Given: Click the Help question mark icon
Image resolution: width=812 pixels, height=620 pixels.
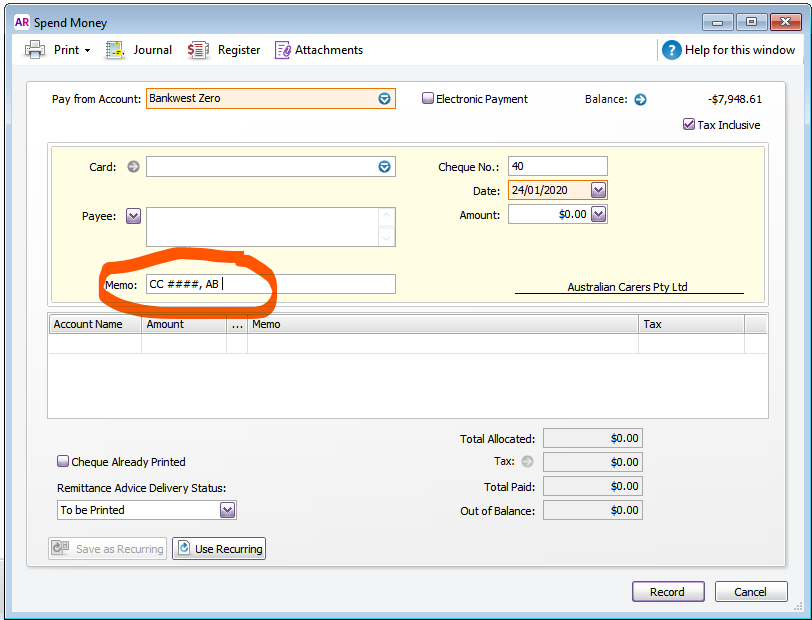Looking at the screenshot, I should tap(671, 50).
